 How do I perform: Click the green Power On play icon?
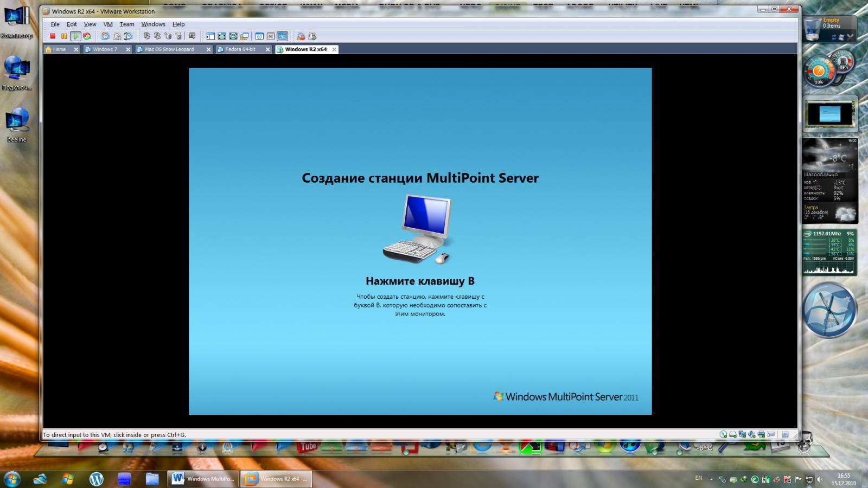(75, 36)
